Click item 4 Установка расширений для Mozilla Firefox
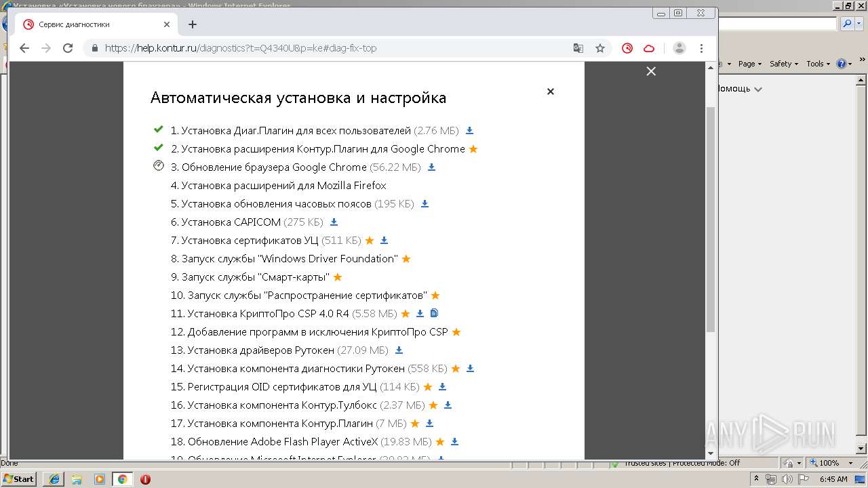The image size is (868, 488). (279, 186)
